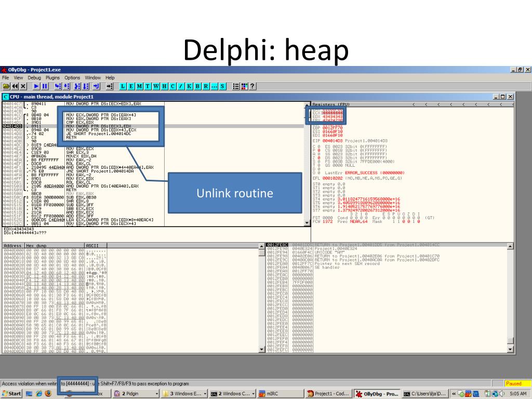This screenshot has width=532, height=399.
Task: Open Source view with the S toolbar button
Action: tap(222, 86)
